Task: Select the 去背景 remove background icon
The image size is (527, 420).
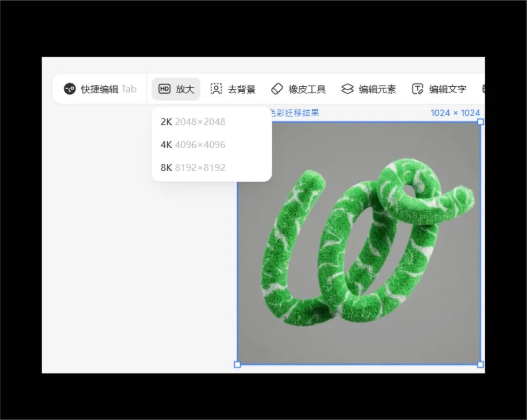Action: (x=216, y=89)
